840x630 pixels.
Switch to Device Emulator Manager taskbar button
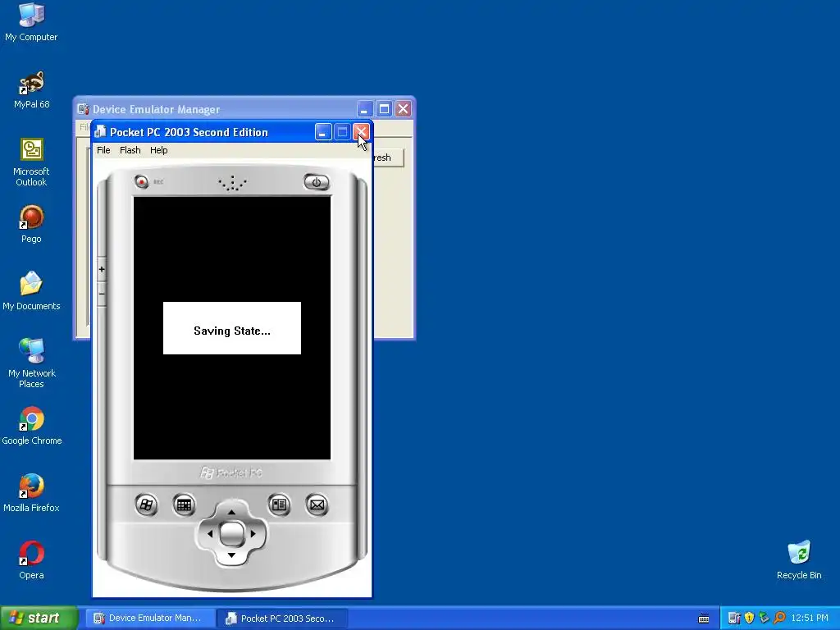[149, 619]
